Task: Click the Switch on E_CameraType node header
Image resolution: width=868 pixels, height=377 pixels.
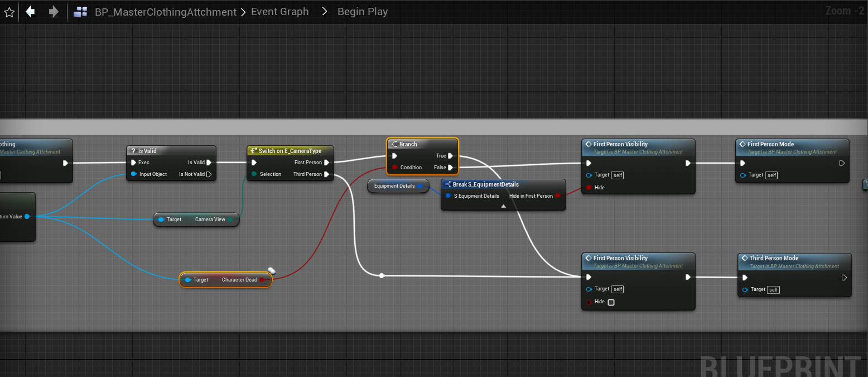Action: 290,151
